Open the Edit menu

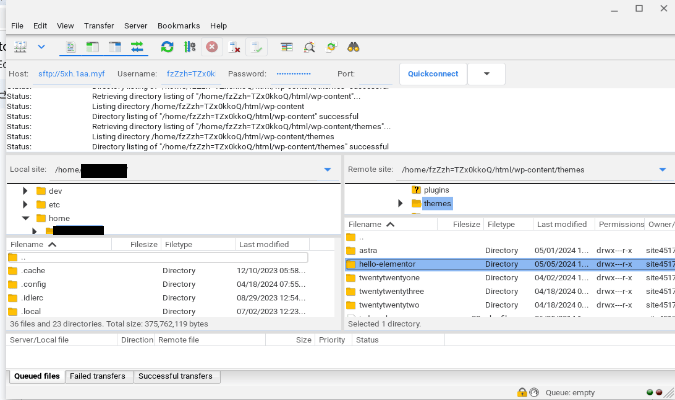[40, 26]
